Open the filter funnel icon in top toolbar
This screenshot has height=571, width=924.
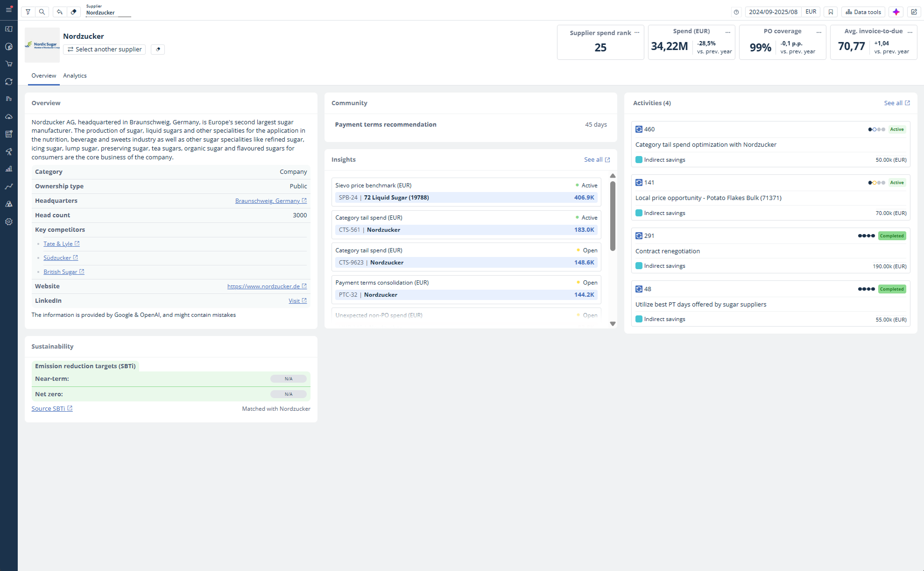[x=28, y=12]
